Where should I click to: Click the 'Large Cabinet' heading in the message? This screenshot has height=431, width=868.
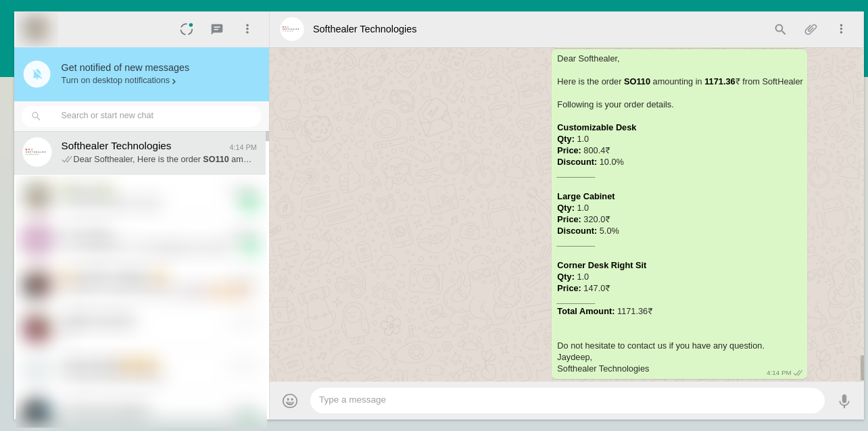[586, 197]
